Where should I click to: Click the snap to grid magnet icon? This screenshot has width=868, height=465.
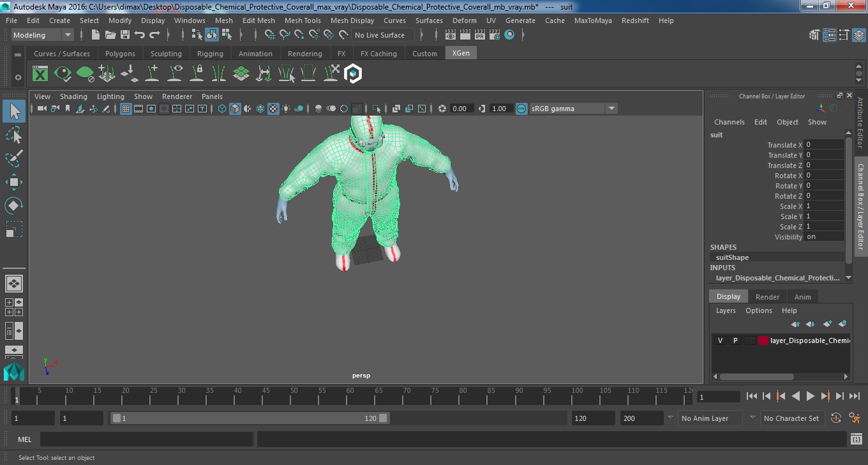(x=270, y=35)
